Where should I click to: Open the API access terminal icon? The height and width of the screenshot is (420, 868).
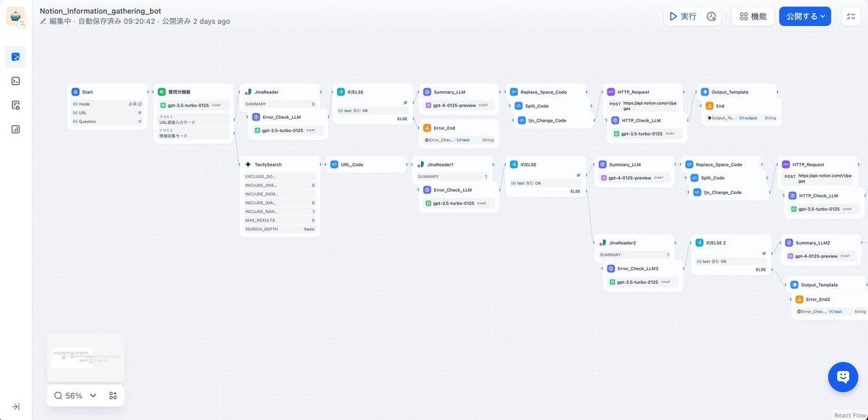tap(16, 80)
